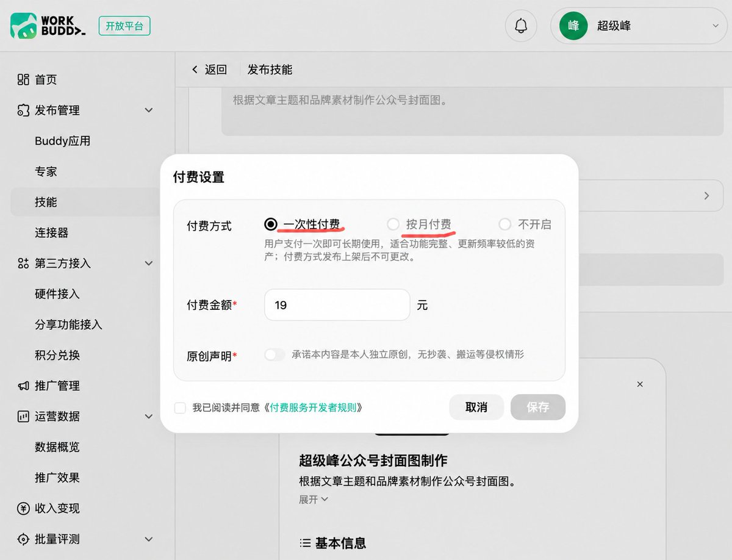Select 一次性付费 radio option

[x=271, y=224]
